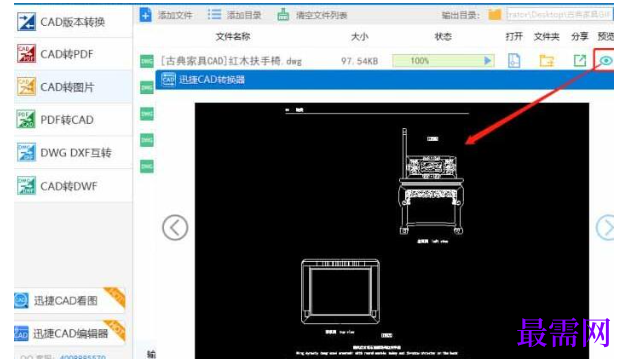Click the CAD转DWF sidebar icon

(26, 186)
